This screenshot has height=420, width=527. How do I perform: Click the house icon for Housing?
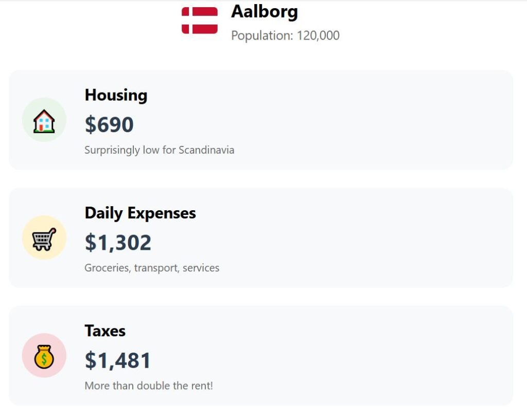[x=44, y=122]
